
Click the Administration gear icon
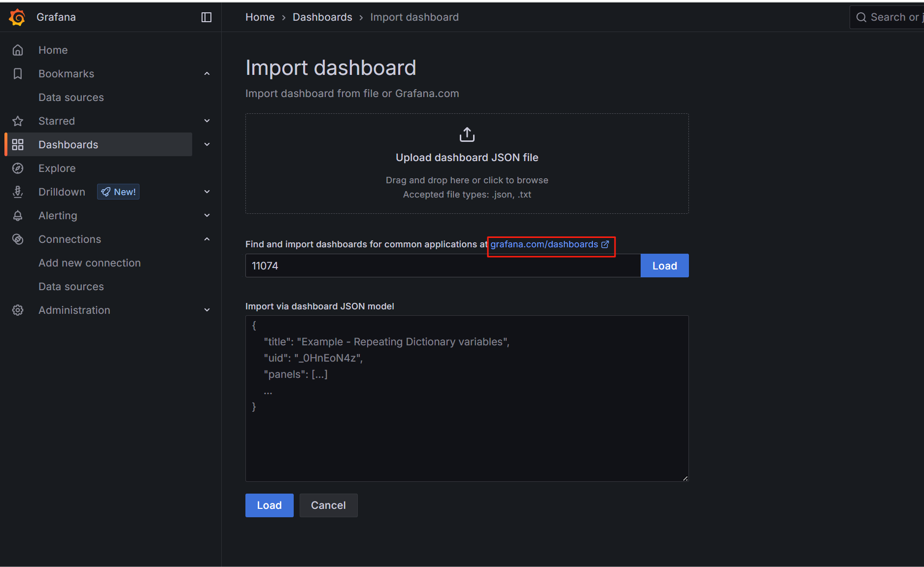coord(18,310)
